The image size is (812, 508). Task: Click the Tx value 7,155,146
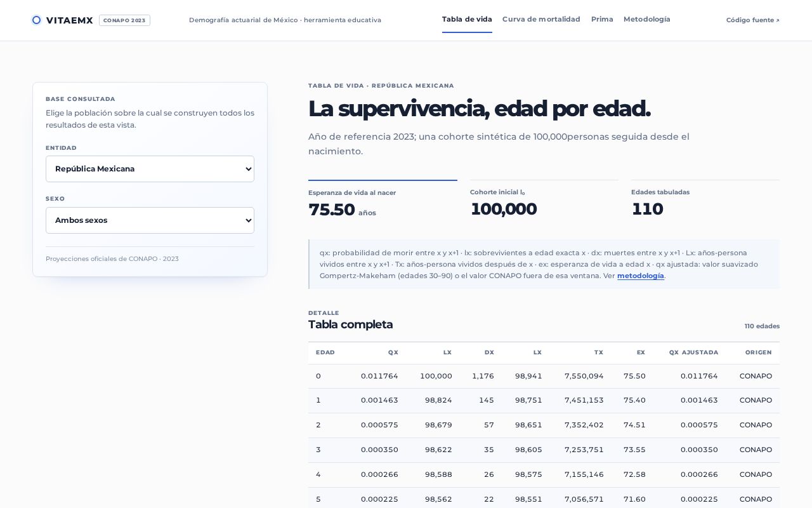tap(584, 474)
